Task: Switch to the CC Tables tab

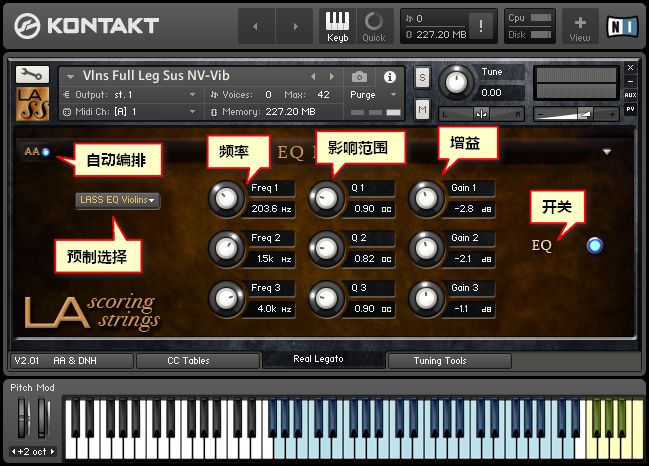Action: point(198,361)
